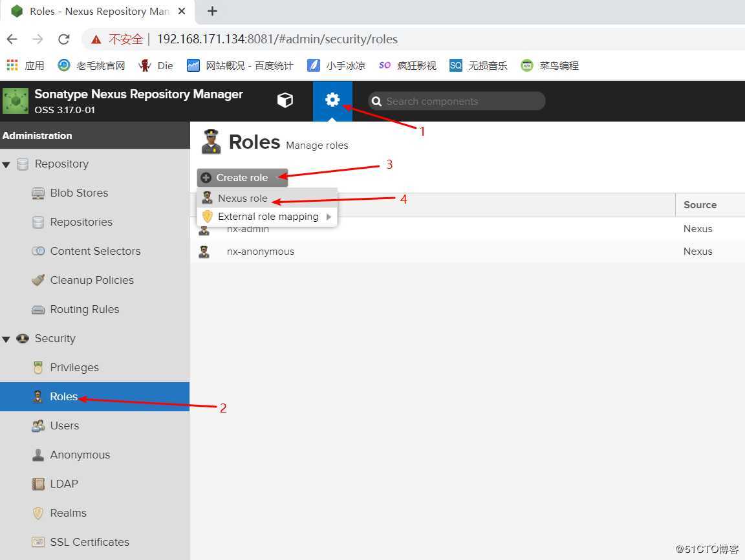Open the Die bookmark

[156, 65]
